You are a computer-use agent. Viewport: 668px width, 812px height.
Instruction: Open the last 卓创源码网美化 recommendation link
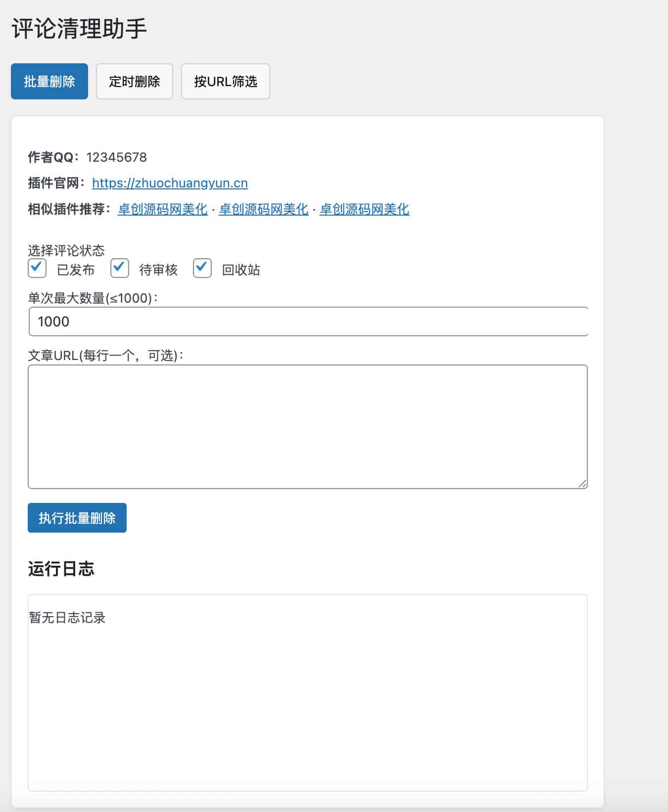[365, 209]
